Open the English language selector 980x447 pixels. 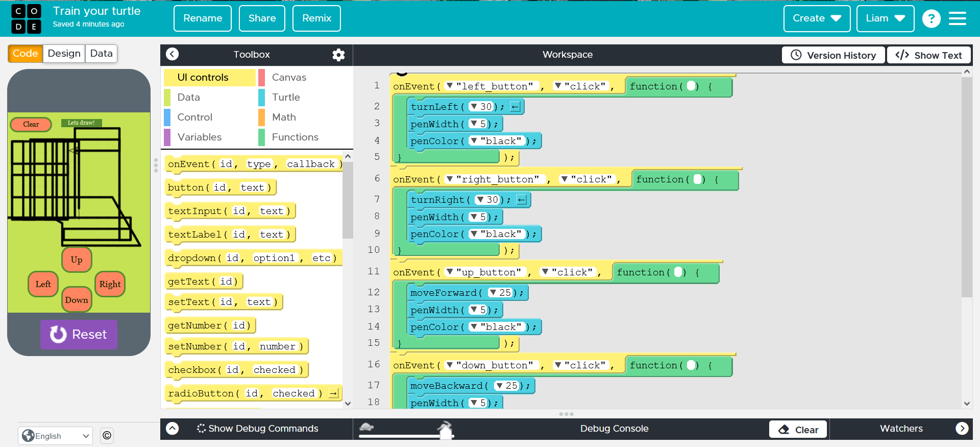pyautogui.click(x=56, y=436)
